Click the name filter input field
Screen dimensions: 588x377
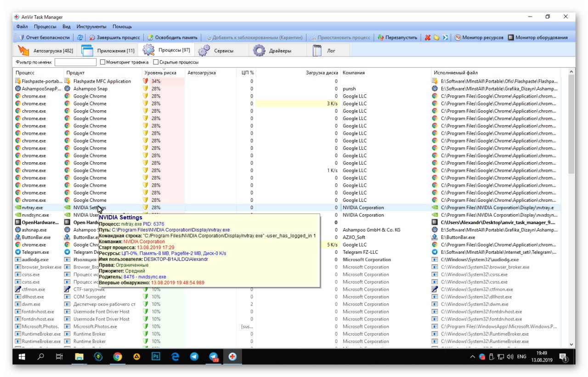[x=75, y=62]
